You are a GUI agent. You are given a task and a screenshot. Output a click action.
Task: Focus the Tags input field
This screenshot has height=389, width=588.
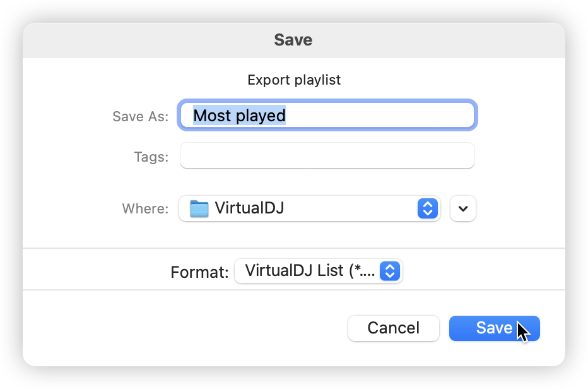(x=327, y=156)
